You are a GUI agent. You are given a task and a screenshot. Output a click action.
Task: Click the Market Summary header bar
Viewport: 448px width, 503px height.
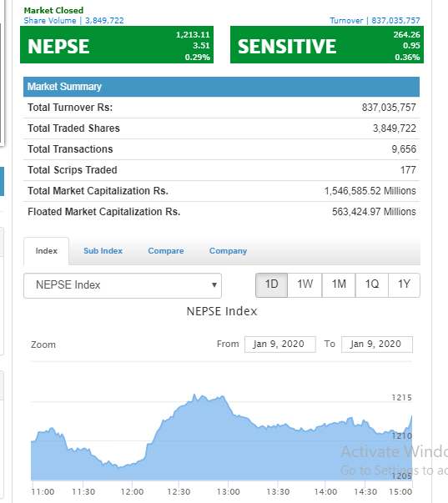221,87
